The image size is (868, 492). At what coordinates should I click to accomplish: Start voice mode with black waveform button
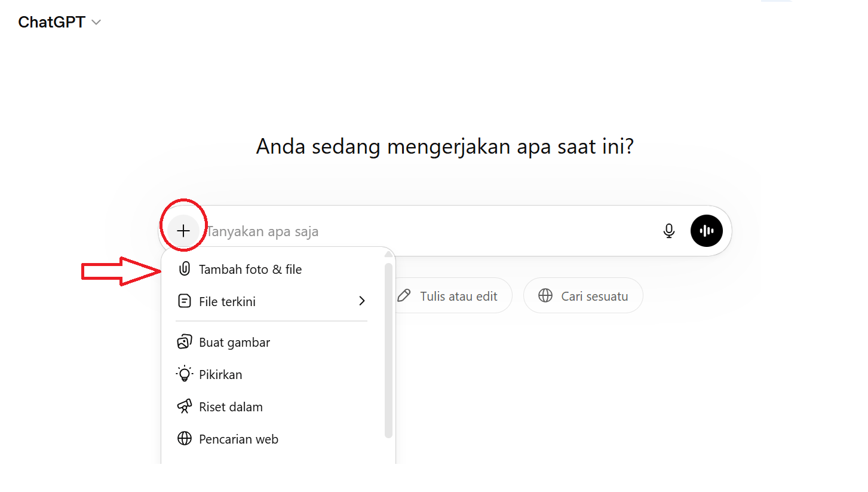click(x=707, y=231)
